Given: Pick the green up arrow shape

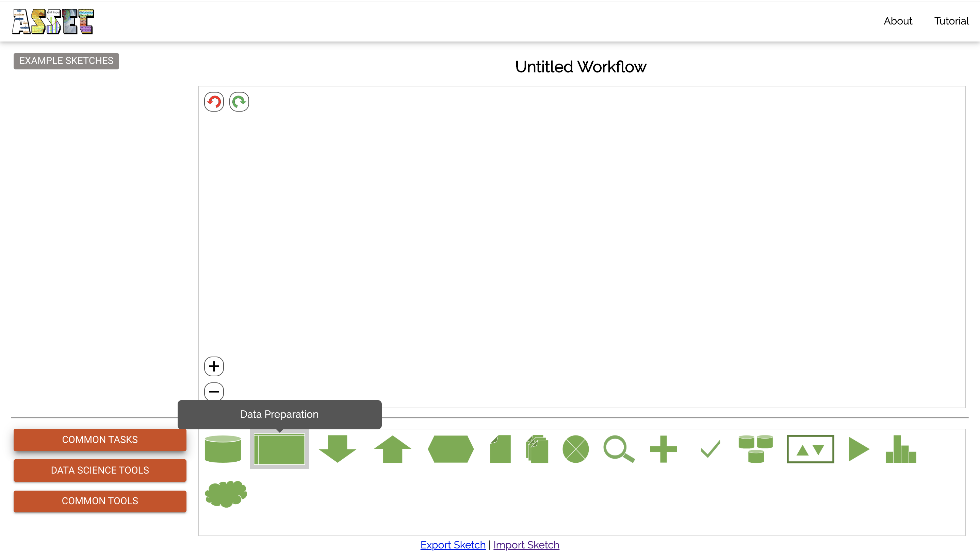Looking at the screenshot, I should (392, 449).
